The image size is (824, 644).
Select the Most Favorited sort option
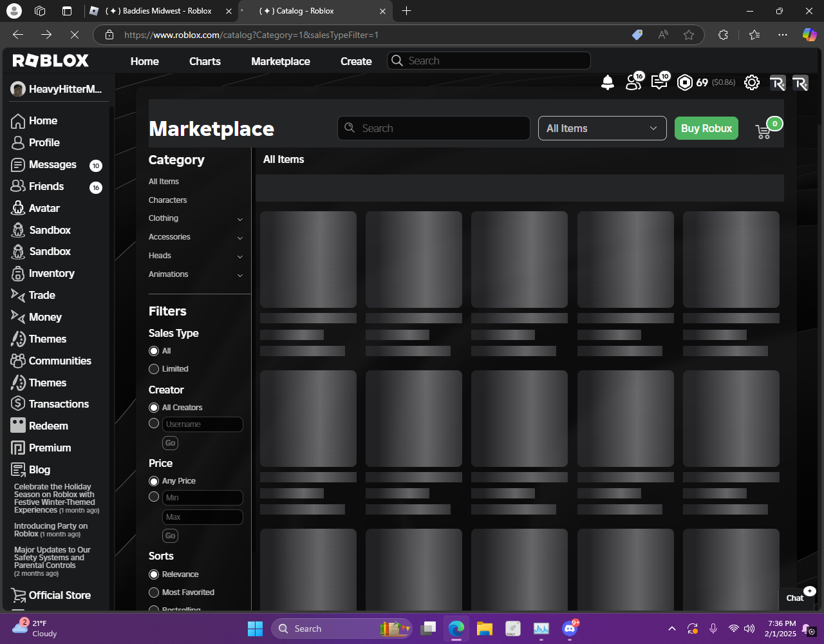tap(154, 592)
